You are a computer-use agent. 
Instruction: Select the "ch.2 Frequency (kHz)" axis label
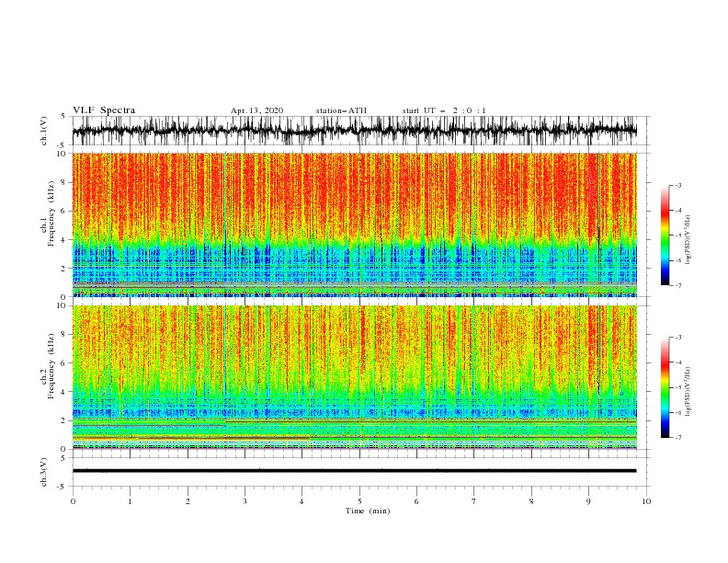pos(48,366)
